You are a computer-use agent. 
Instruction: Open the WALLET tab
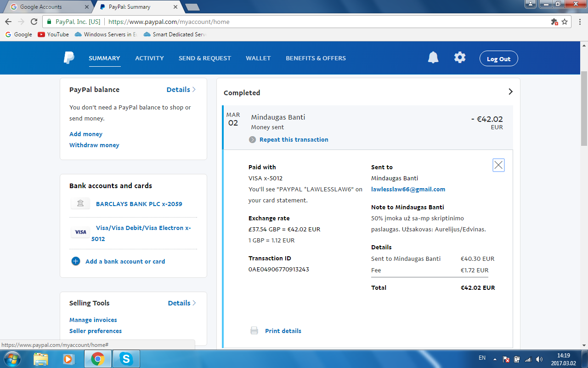[x=258, y=58]
